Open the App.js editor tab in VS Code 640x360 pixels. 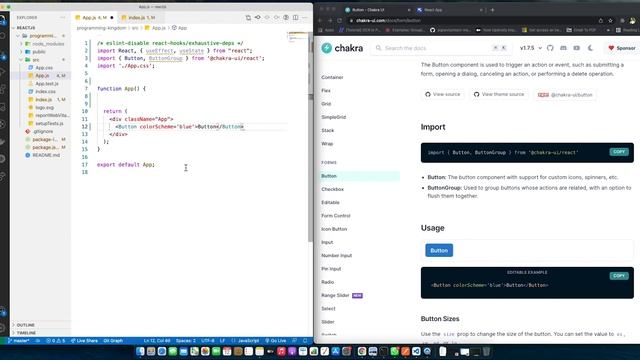[x=95, y=18]
